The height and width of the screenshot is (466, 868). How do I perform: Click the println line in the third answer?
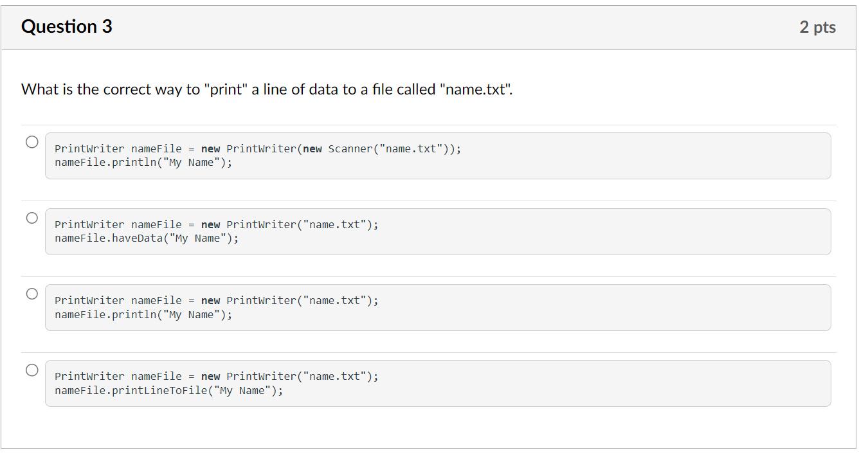coord(143,314)
